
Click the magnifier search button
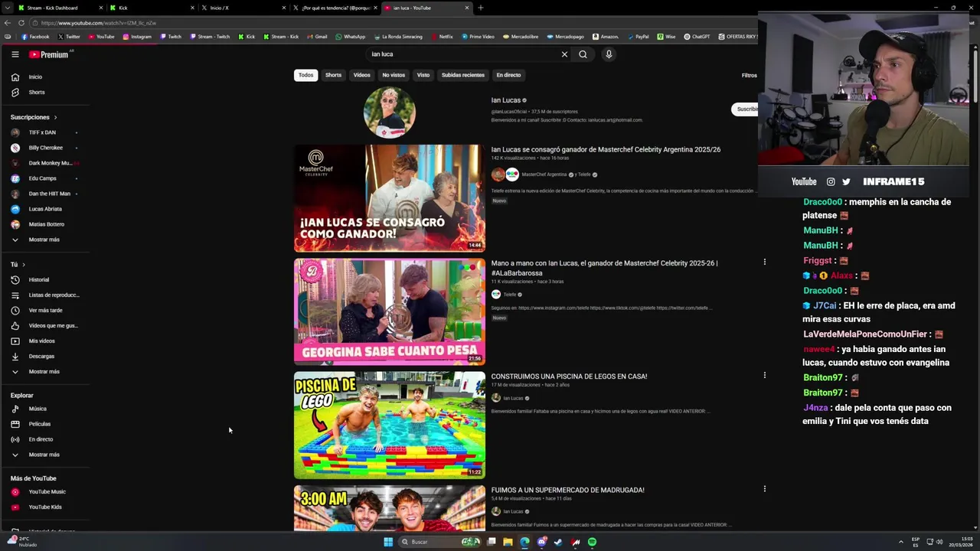coord(583,54)
